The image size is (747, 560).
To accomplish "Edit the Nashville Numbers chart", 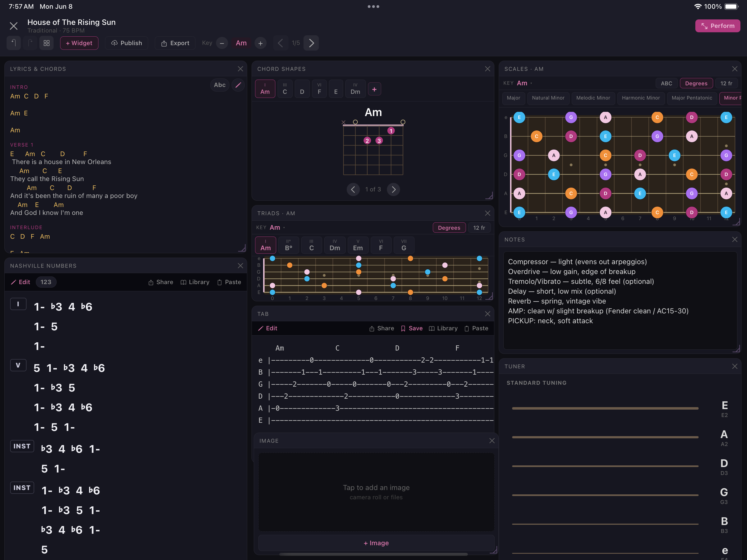I will click(x=20, y=282).
